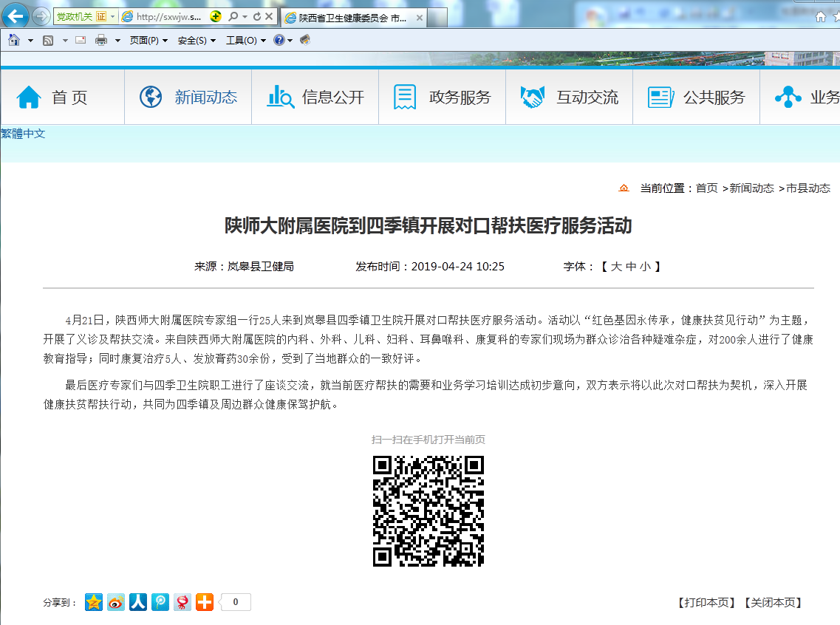Click the RSS feeds icon
The image size is (840, 625).
tap(48, 40)
